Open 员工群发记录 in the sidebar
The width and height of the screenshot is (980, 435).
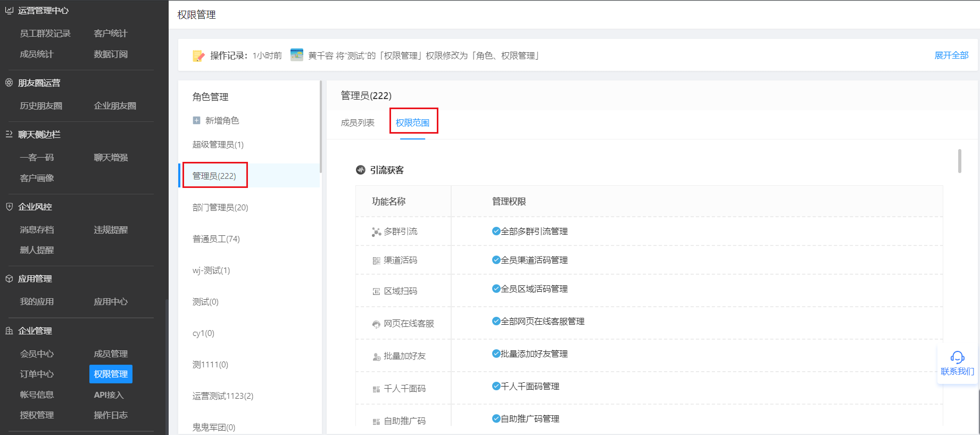pyautogui.click(x=45, y=33)
